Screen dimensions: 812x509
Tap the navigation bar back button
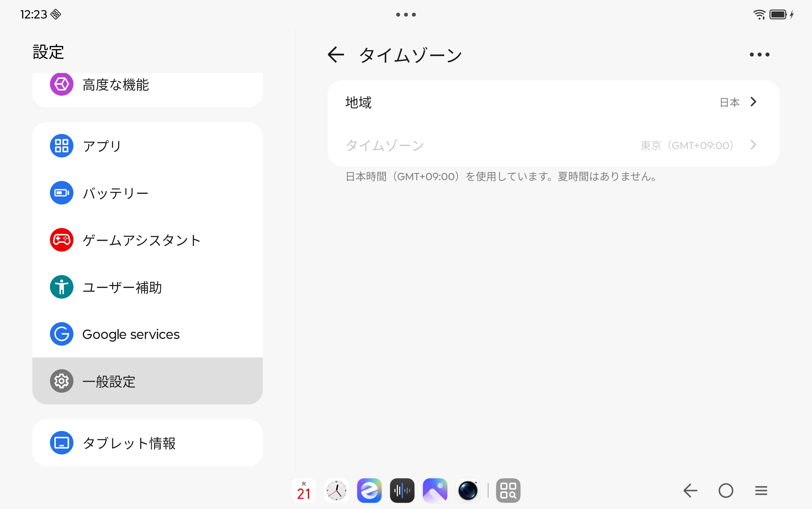click(x=690, y=491)
